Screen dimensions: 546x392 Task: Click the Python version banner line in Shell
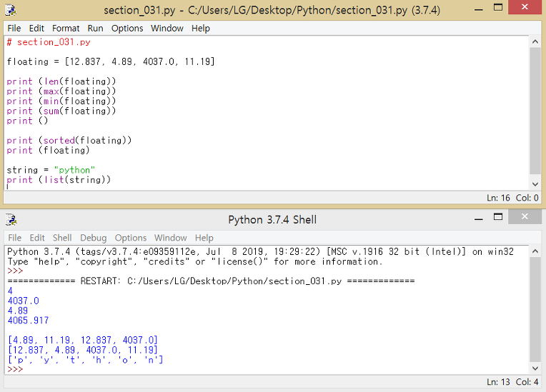260,251
